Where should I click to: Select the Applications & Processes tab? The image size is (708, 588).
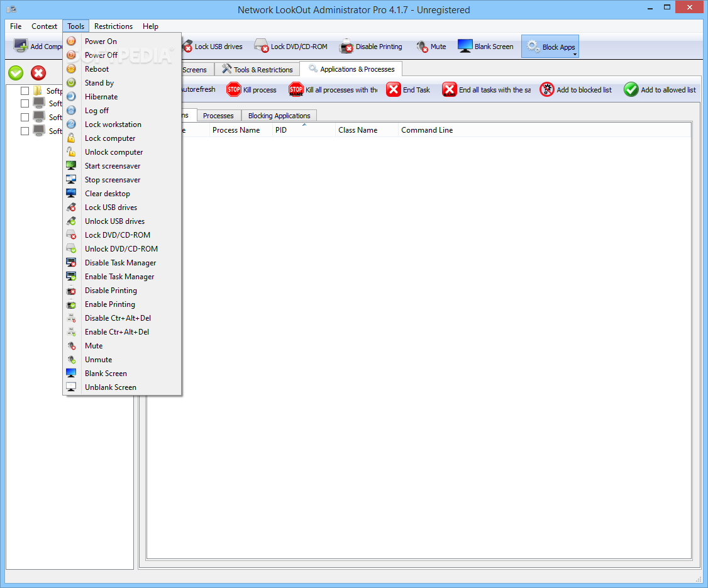click(x=351, y=69)
